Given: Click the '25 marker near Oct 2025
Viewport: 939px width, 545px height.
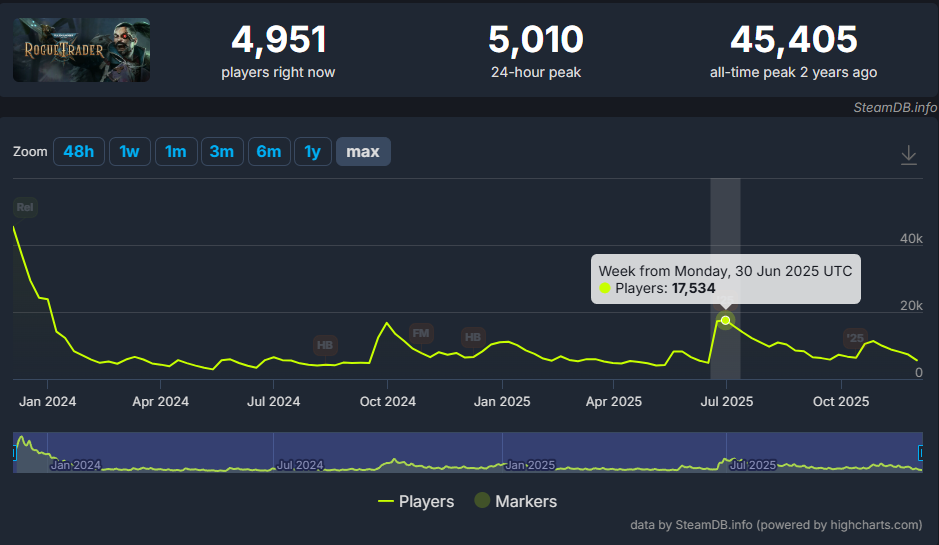Looking at the screenshot, I should [855, 338].
